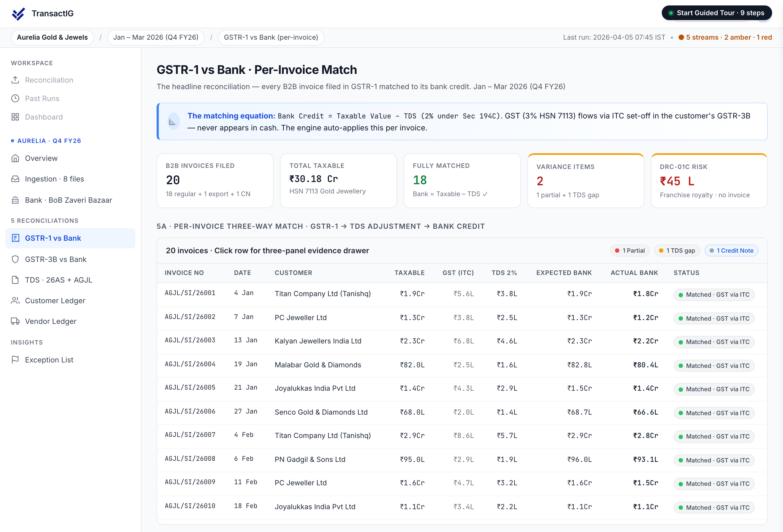Click the Exception List flag icon
783x532 pixels.
click(15, 360)
